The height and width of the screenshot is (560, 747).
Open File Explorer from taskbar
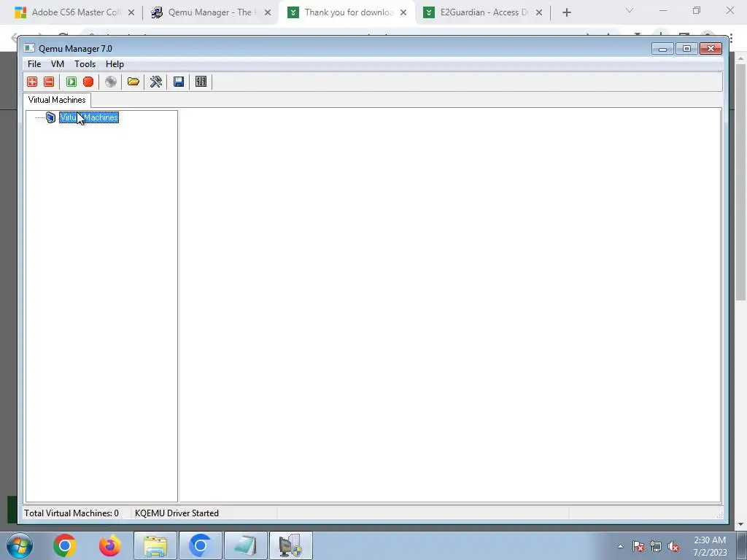click(155, 545)
